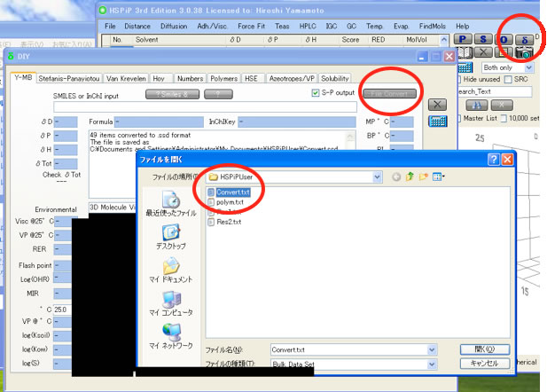The height and width of the screenshot is (392, 547).
Task: Open the view menu icon in file dialog
Action: tap(439, 177)
